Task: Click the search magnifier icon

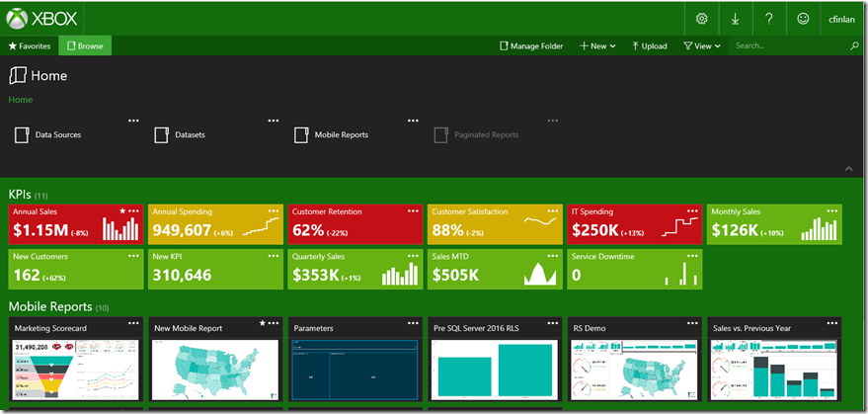Action: coord(854,46)
